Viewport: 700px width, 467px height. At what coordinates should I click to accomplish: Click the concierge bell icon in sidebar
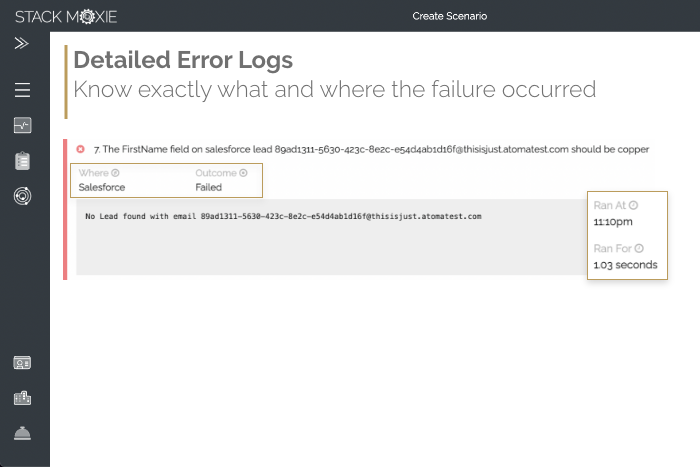[x=22, y=433]
